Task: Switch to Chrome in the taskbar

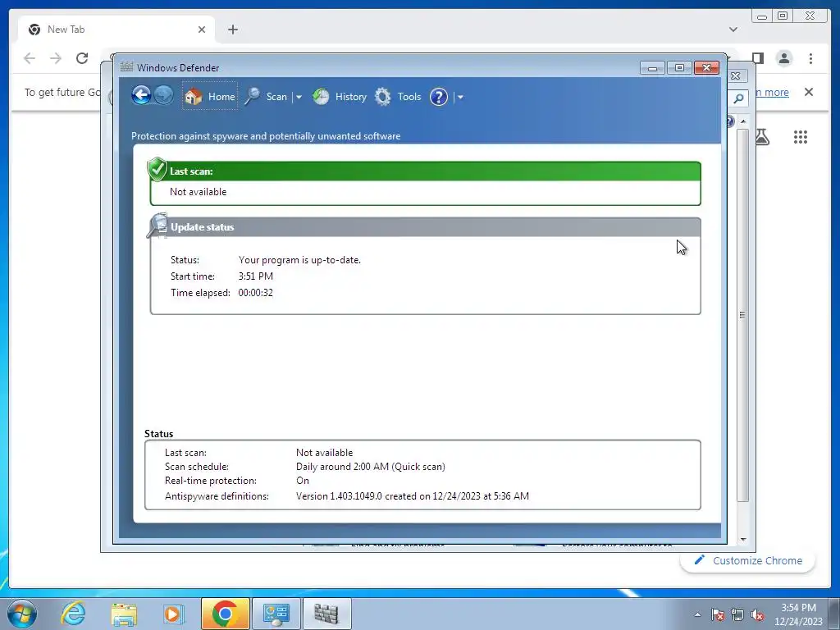Action: 225,614
